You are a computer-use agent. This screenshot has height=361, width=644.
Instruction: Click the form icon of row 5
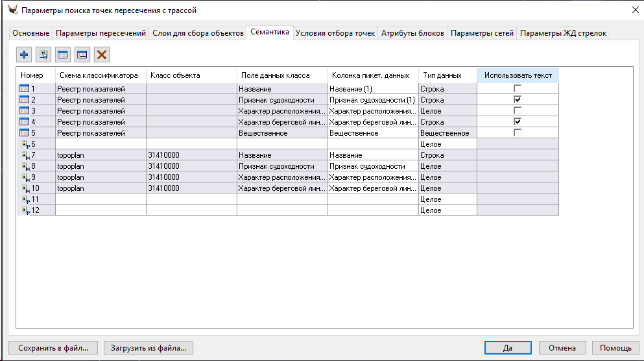point(24,133)
